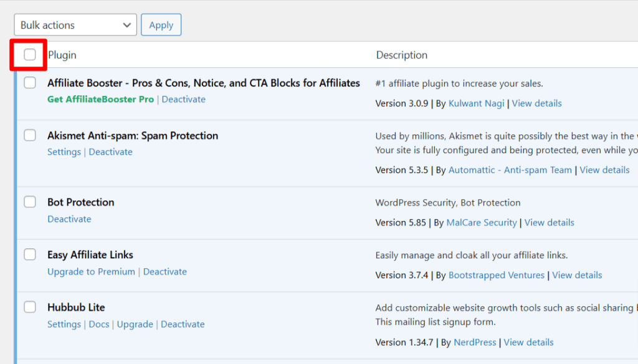
Task: View details for Hubbub Lite
Action: coord(528,342)
